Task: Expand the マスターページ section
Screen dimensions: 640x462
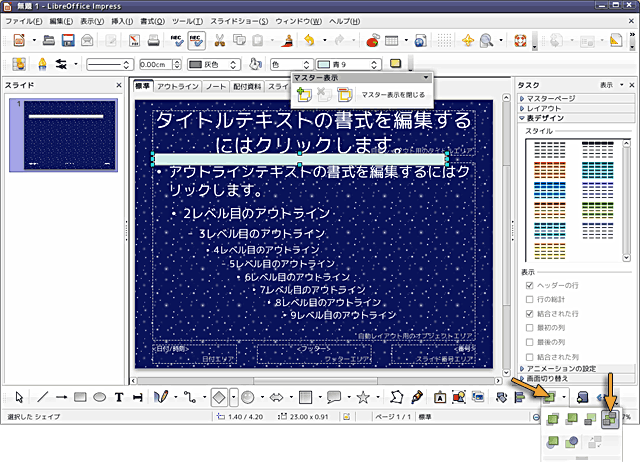Action: (550, 99)
